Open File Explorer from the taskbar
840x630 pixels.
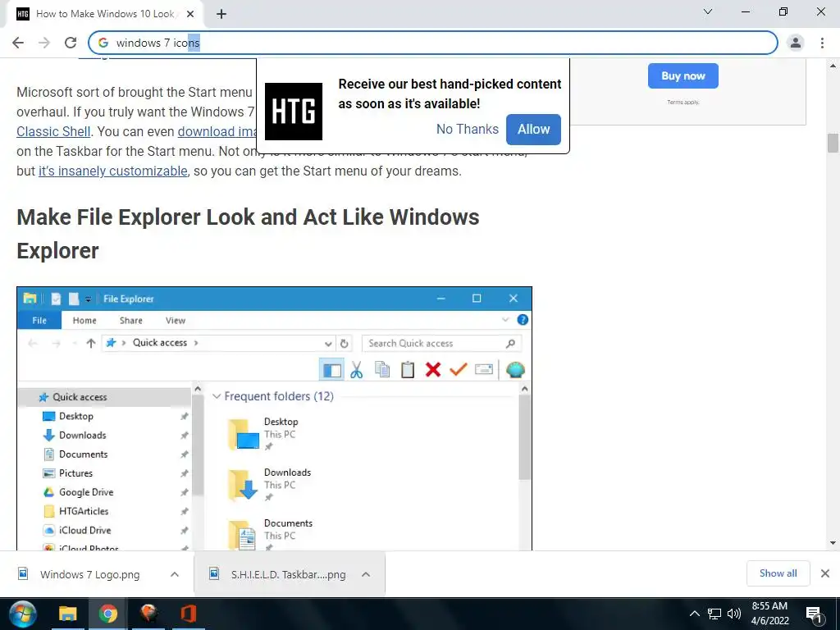coord(68,614)
